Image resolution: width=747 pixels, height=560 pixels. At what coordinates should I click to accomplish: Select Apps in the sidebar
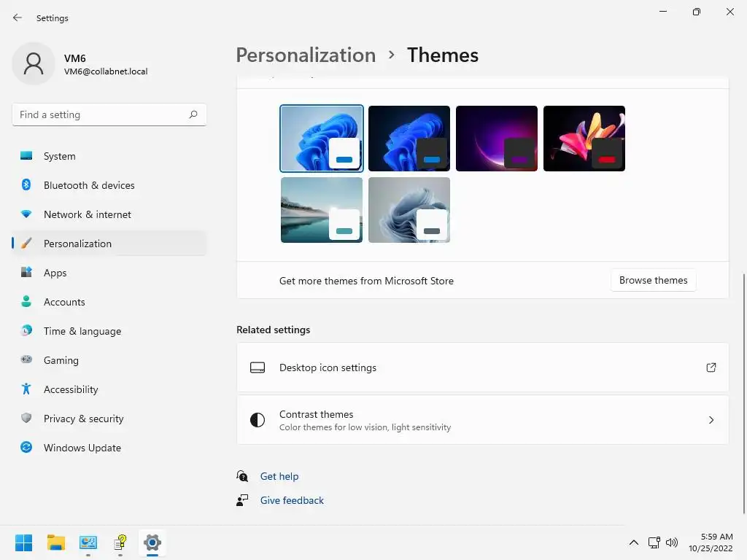[x=109, y=273]
